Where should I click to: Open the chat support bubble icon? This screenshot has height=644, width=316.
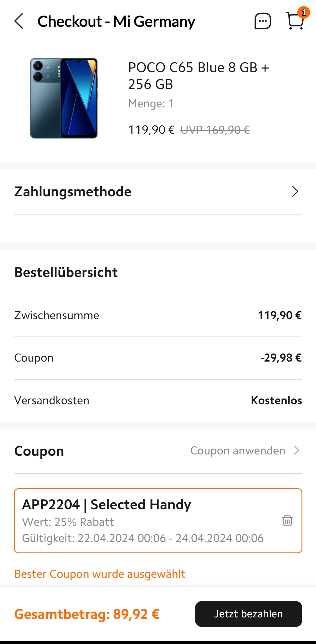tap(263, 21)
